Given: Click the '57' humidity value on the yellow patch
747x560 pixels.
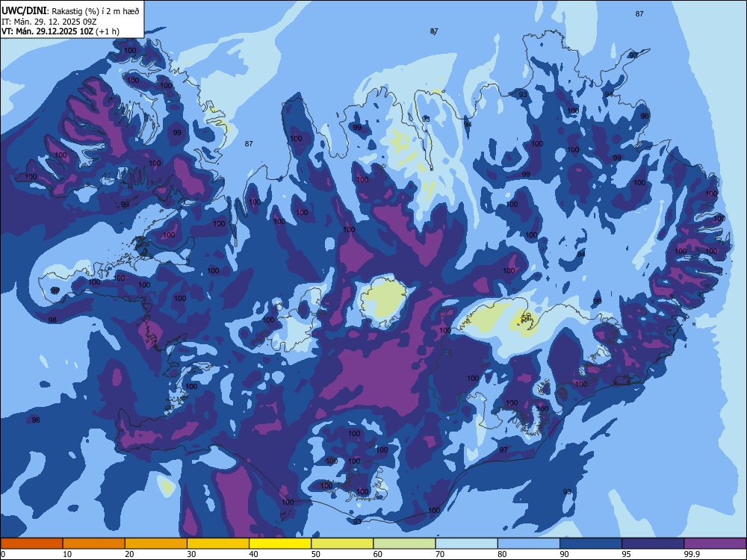Looking at the screenshot, I should click(x=526, y=317).
